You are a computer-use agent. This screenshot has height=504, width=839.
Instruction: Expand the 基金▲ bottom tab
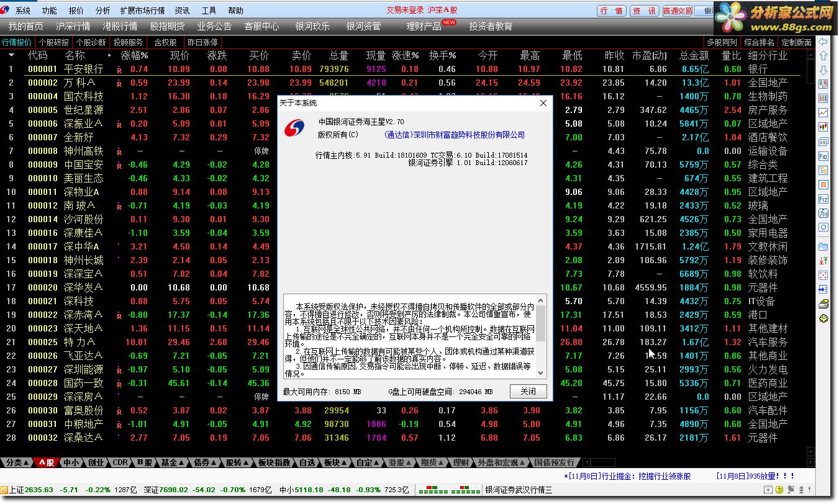point(173,463)
